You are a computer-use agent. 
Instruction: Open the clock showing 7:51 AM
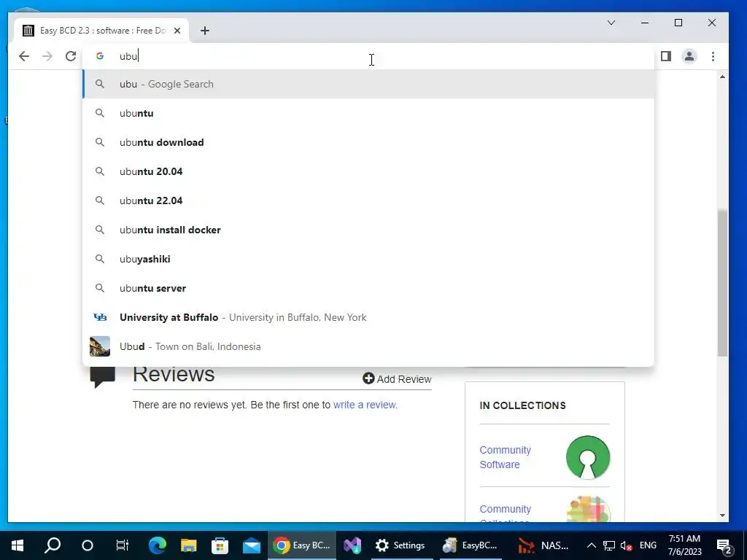pyautogui.click(x=684, y=545)
